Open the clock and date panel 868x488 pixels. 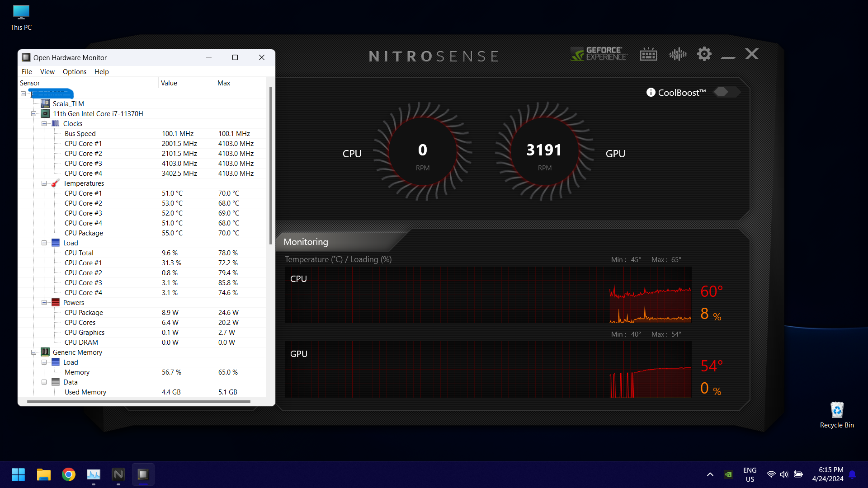828,474
